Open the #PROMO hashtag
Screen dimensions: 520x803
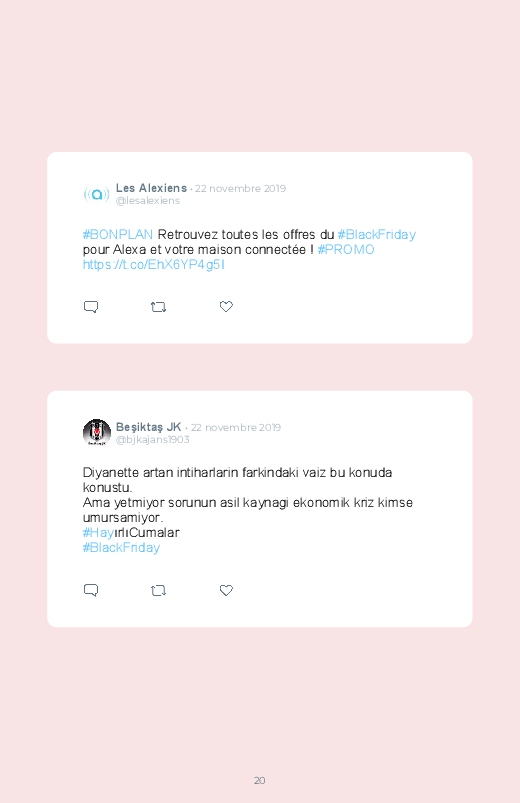[x=346, y=249]
